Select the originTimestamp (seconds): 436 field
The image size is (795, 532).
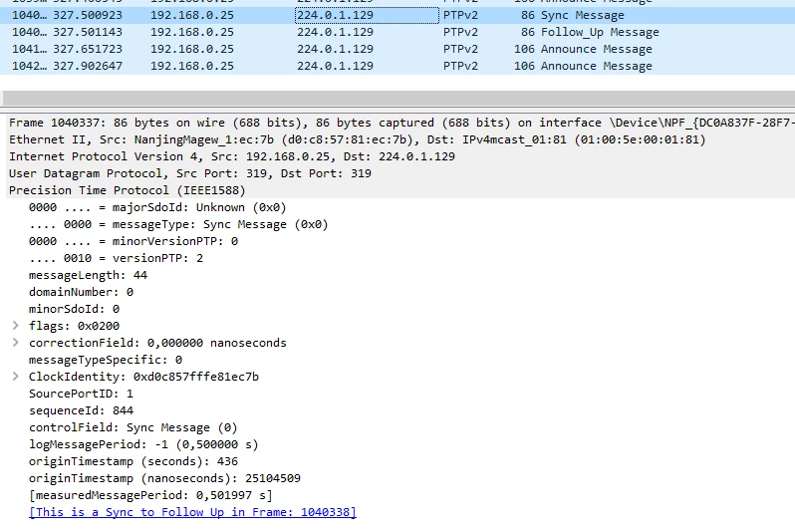pos(133,461)
